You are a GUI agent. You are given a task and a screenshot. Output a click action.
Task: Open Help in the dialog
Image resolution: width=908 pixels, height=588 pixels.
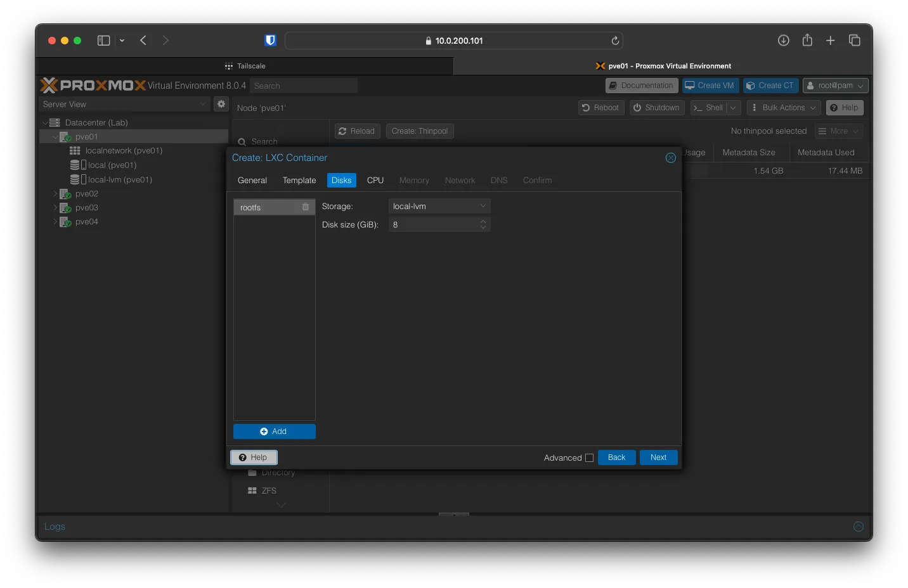coord(254,457)
